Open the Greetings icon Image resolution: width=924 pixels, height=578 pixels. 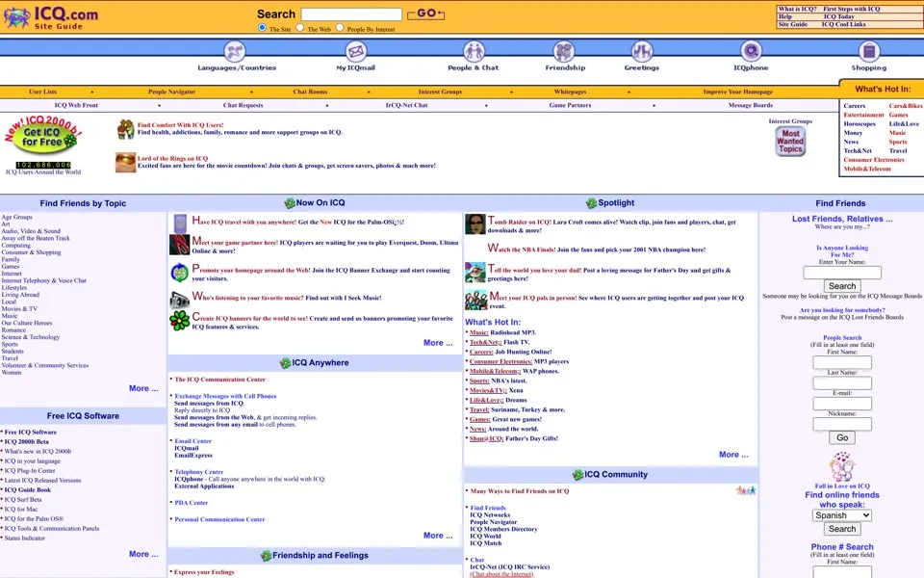pyautogui.click(x=642, y=52)
